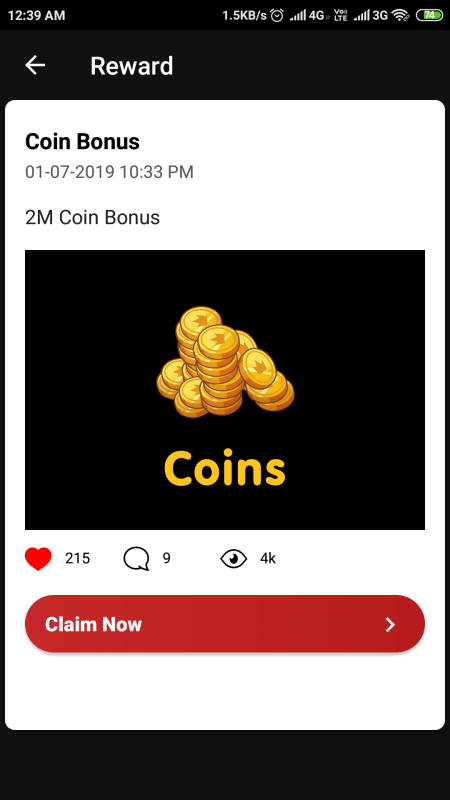Tap the battery indicator in status bar
Image resolution: width=450 pixels, height=800 pixels.
point(430,15)
